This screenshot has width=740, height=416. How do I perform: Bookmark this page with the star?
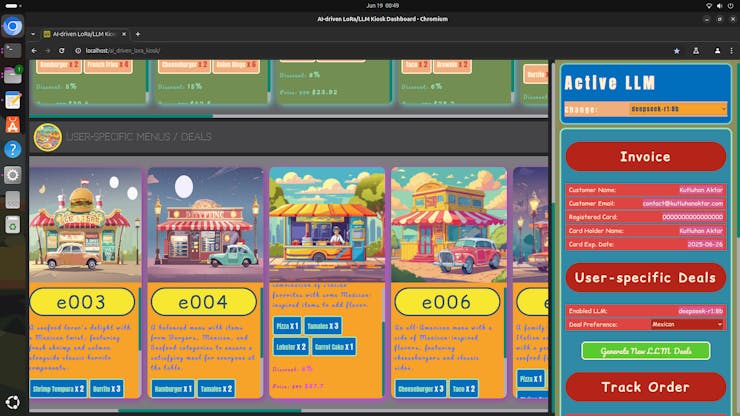point(677,51)
